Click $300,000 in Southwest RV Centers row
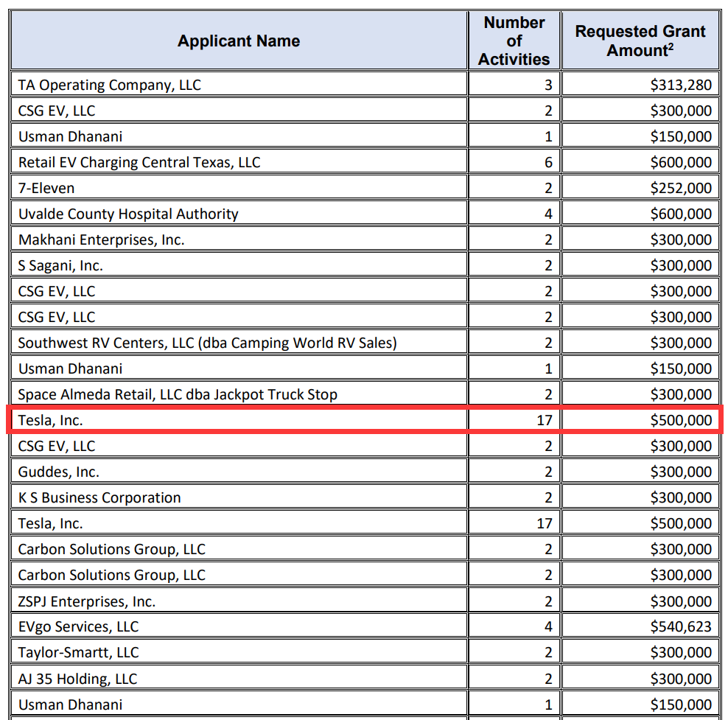728x720 pixels. [x=640, y=343]
